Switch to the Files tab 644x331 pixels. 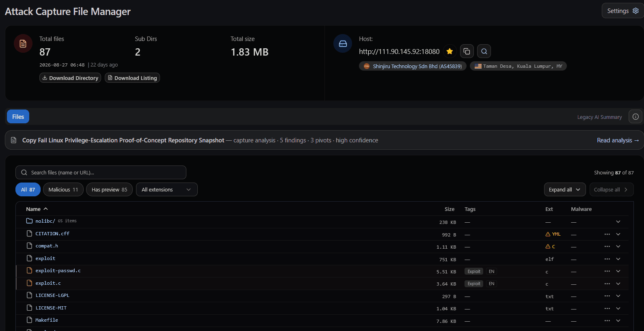point(18,116)
